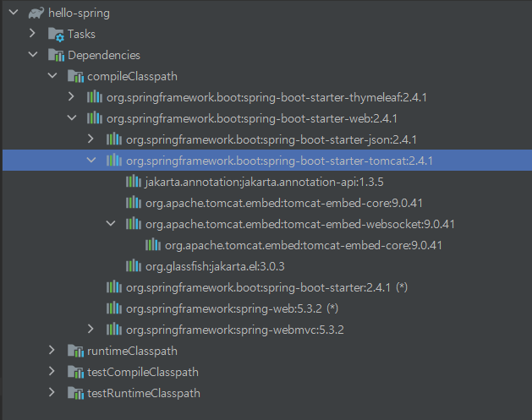Collapse tomcat-embed-websocket:9.0.41 dependency
The height and width of the screenshot is (420, 532).
click(110, 223)
